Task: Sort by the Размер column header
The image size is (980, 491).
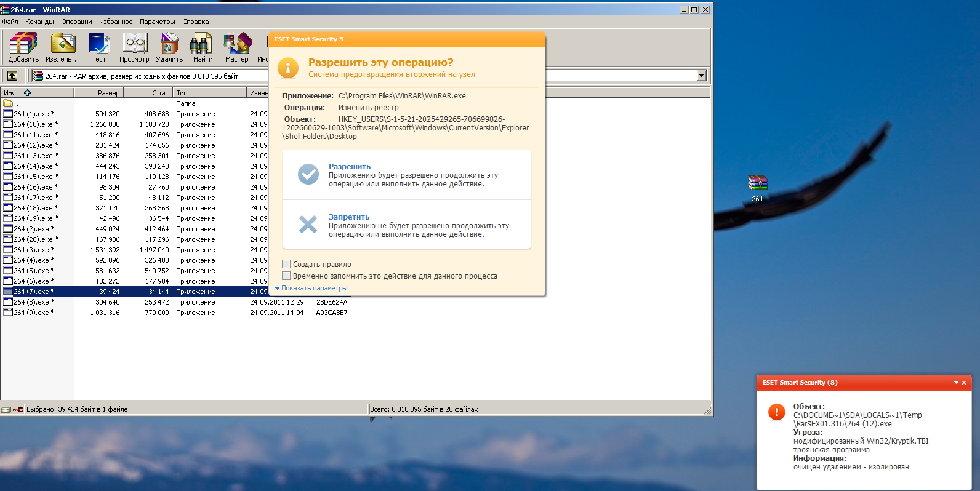Action: pyautogui.click(x=98, y=93)
